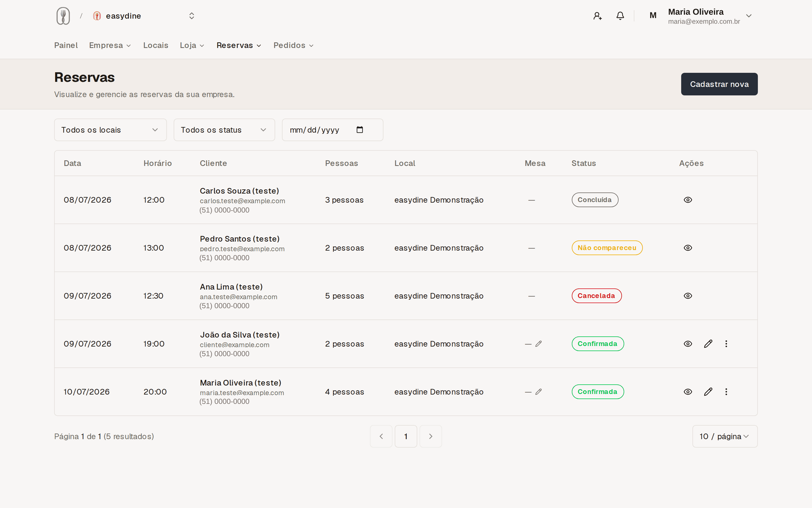Go to Painel
The height and width of the screenshot is (508, 812).
(x=66, y=45)
